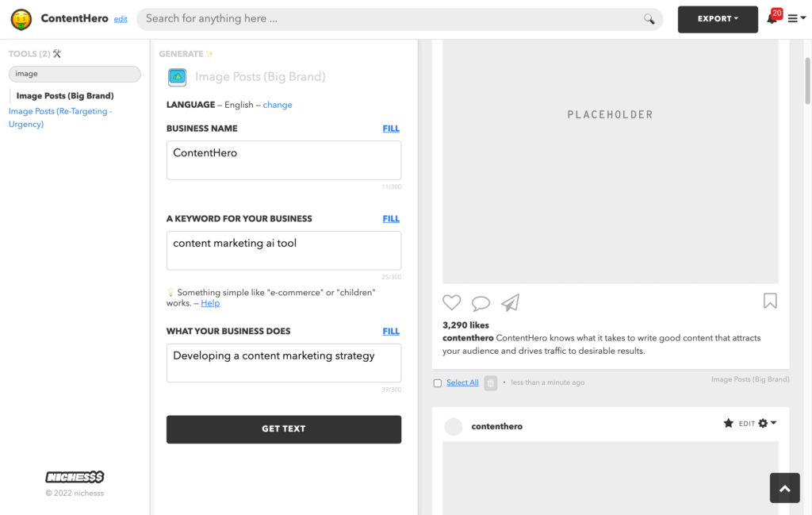This screenshot has width=812, height=515.
Task: Click FILL for Keyword field
Action: (391, 219)
